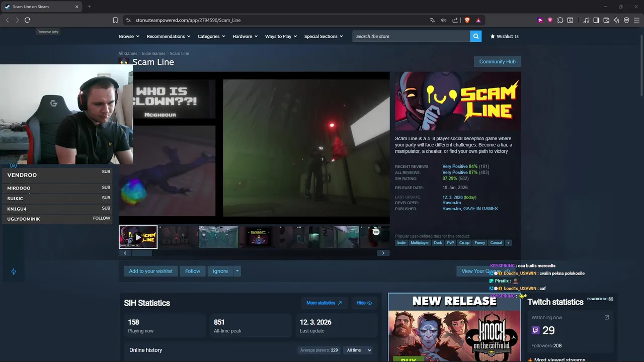Image resolution: width=644 pixels, height=362 pixels.
Task: Open the music note playlist icon
Action: (586, 20)
